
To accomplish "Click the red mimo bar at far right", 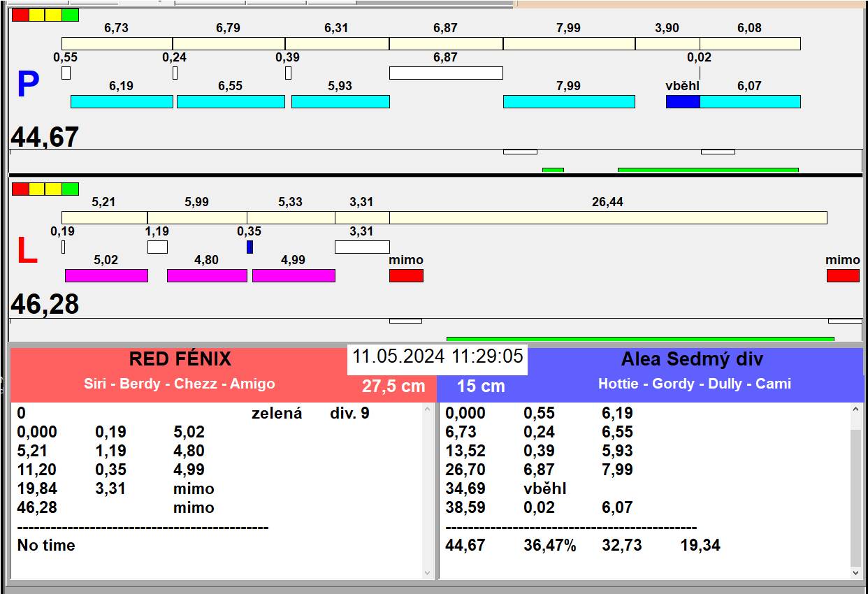I will coord(843,275).
